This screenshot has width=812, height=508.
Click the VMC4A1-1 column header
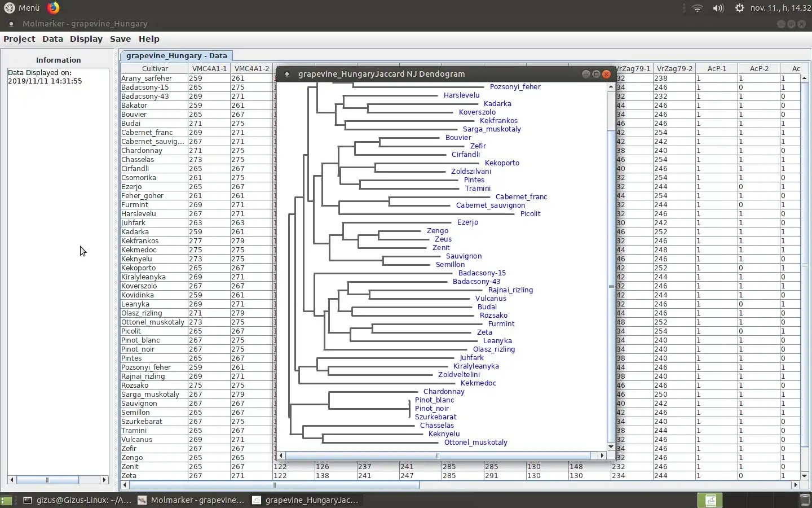pyautogui.click(x=209, y=69)
